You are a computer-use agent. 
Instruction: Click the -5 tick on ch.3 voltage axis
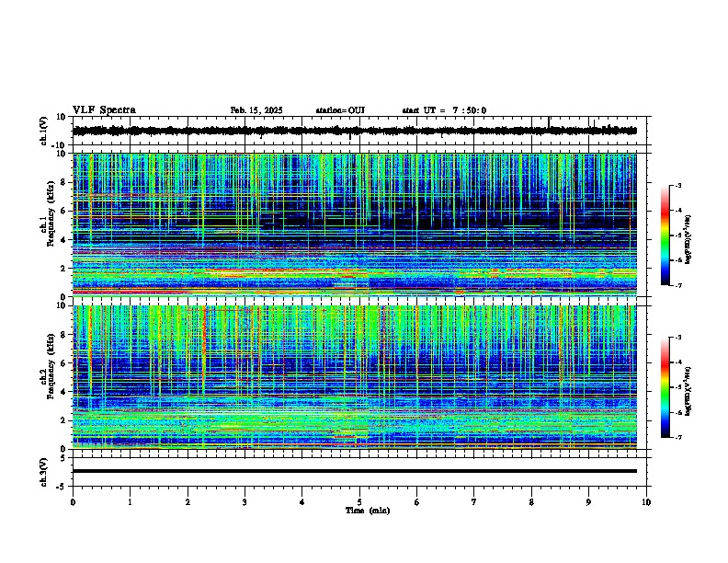(x=63, y=487)
